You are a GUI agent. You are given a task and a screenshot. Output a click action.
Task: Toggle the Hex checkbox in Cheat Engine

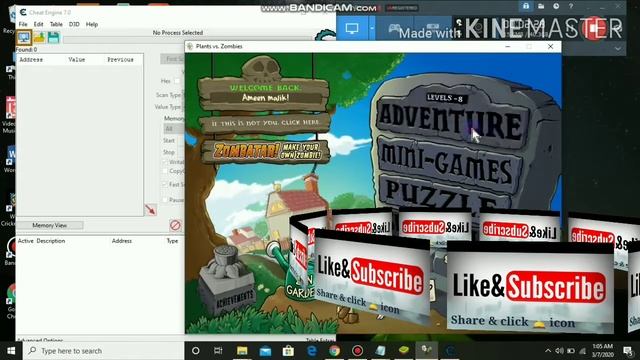177,81
